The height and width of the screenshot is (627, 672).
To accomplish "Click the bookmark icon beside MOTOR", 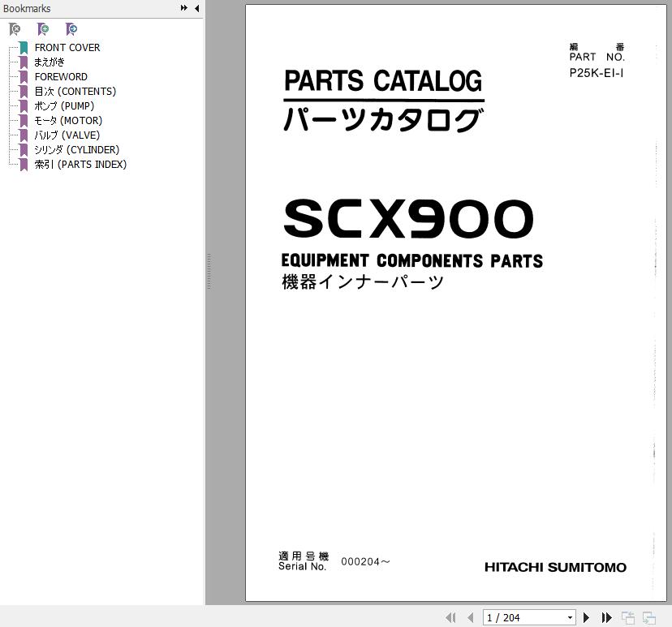I will tap(24, 120).
